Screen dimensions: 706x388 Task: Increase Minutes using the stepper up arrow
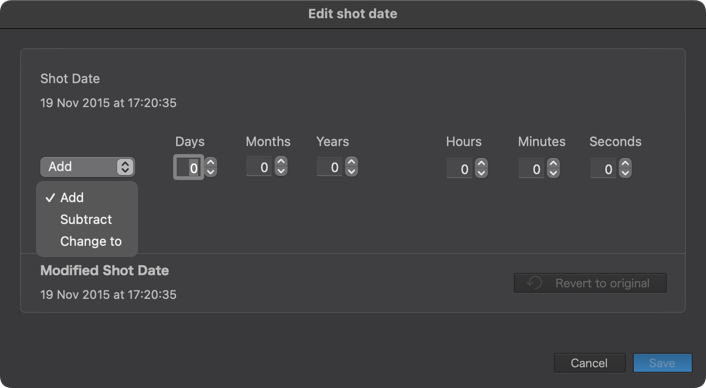[553, 163]
